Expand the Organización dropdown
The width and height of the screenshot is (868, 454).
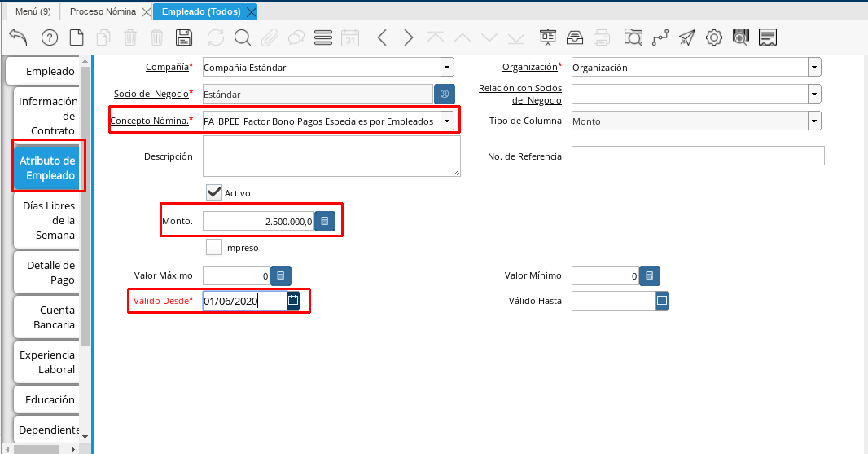pyautogui.click(x=814, y=67)
